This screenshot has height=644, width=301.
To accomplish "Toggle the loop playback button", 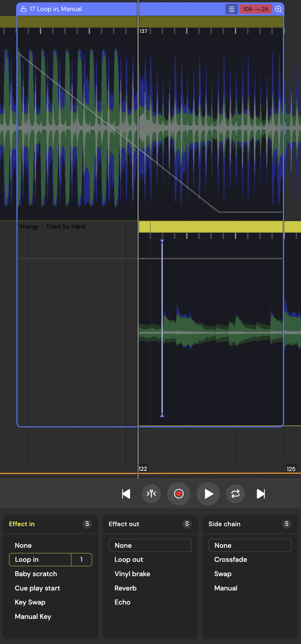I will click(x=236, y=494).
